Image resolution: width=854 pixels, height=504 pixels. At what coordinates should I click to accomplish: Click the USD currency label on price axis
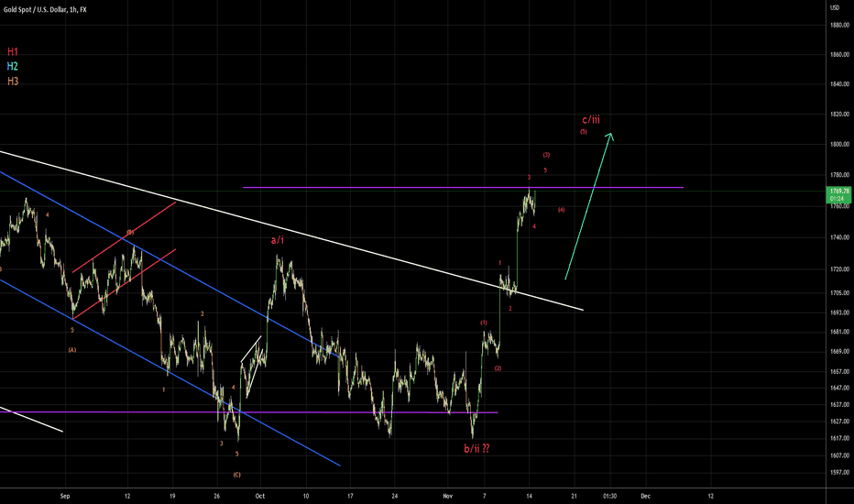835,7
